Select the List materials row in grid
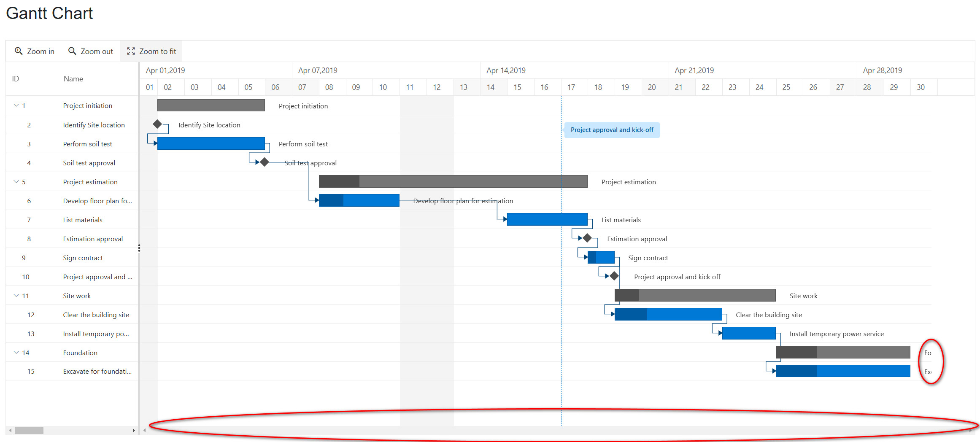The image size is (980, 442). (x=83, y=220)
